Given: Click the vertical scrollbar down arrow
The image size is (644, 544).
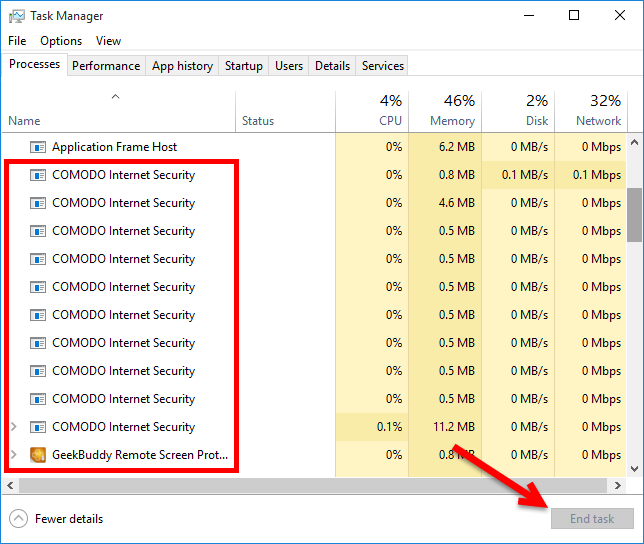Looking at the screenshot, I should (x=635, y=468).
